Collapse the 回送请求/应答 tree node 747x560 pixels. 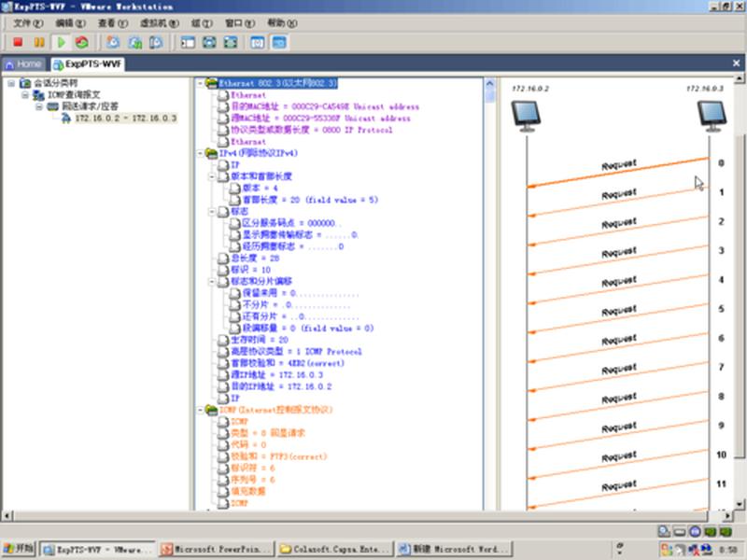point(39,106)
